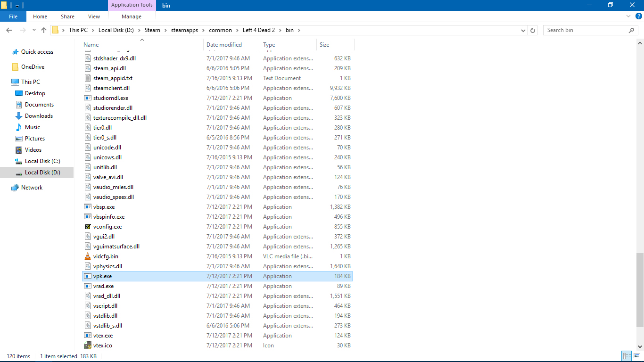The image size is (644, 362).
Task: Switch to the details view layout
Action: [627, 356]
